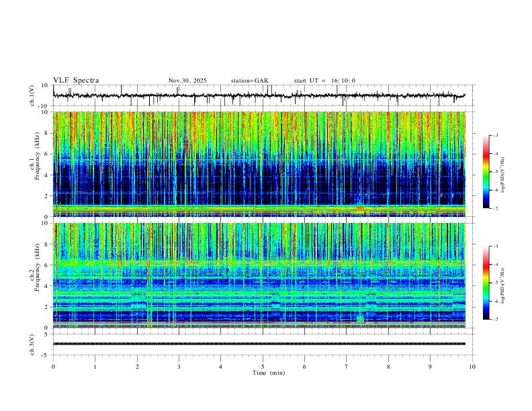Click time axis tick label '2'
The height and width of the screenshot is (411, 532).
[137, 367]
